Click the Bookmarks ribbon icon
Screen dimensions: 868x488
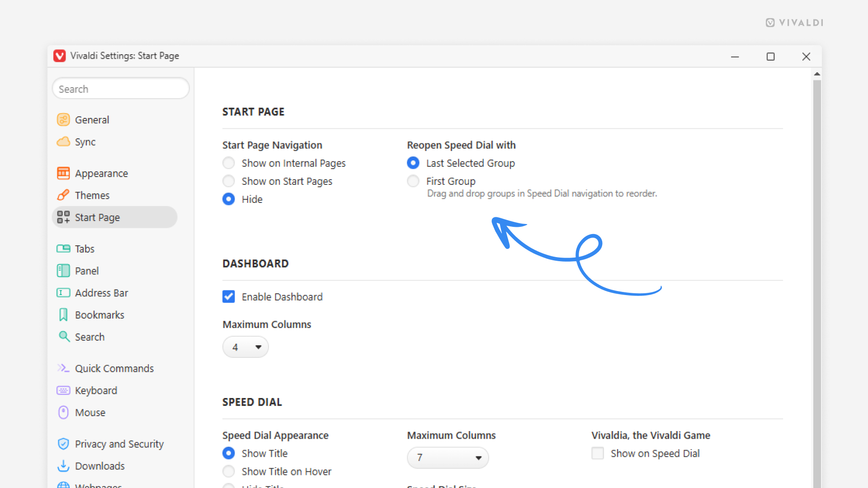[x=63, y=315]
